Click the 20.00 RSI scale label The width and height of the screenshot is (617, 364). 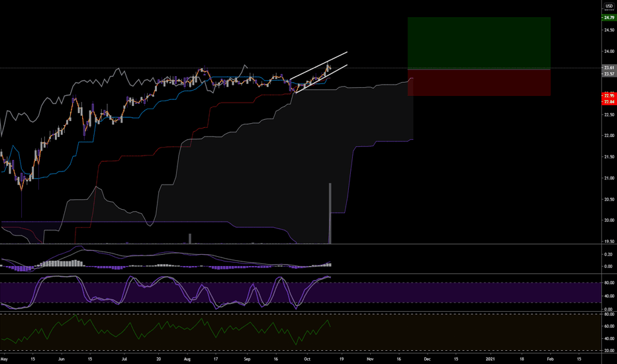609,350
